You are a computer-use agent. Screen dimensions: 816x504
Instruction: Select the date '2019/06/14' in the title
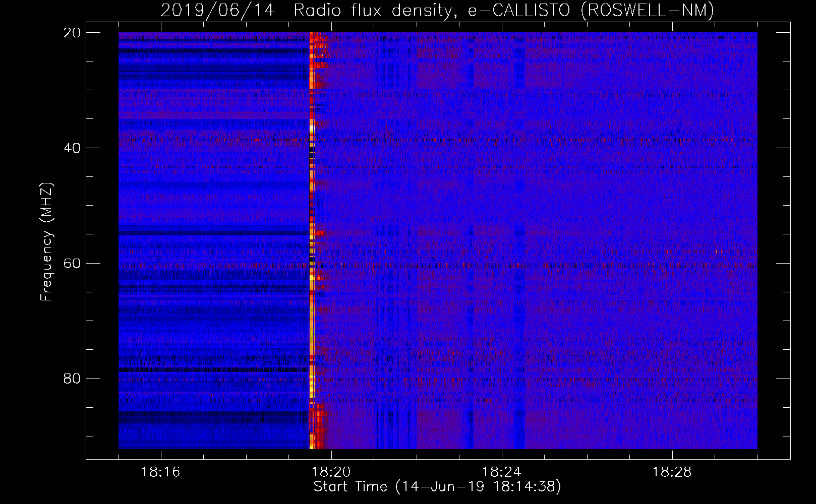point(217,10)
